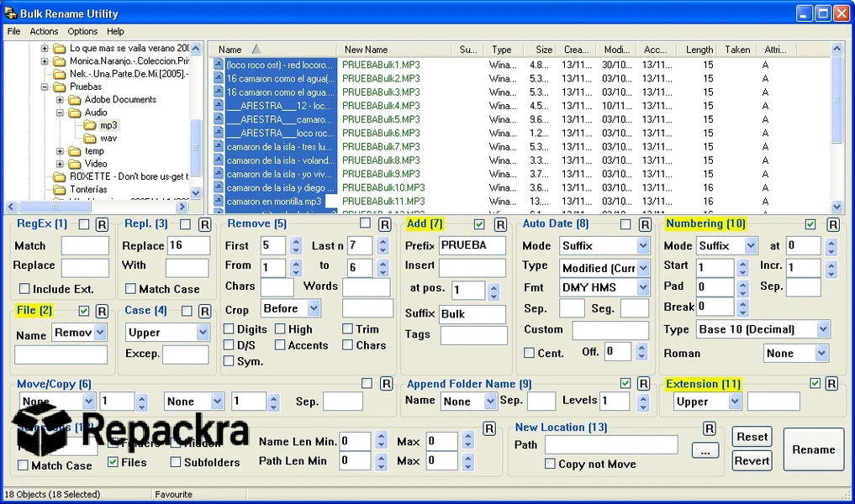The width and height of the screenshot is (855, 504).
Task: Click the file icon of 'camaron en montilla.mp3'
Action: [x=219, y=201]
